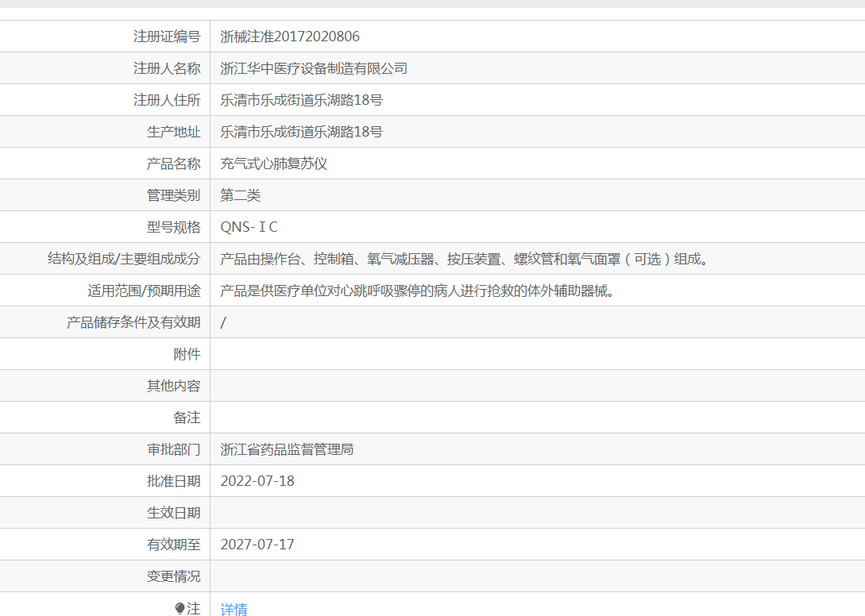Select the 生效日期 label
The height and width of the screenshot is (616, 865).
click(173, 513)
